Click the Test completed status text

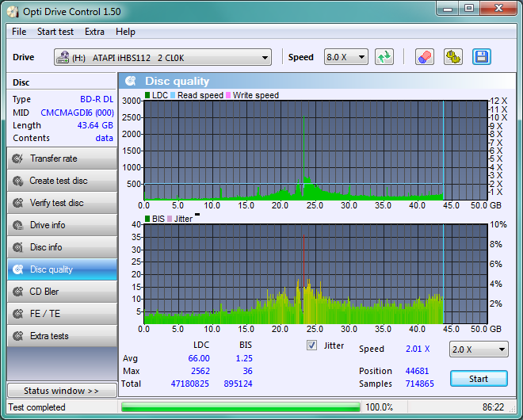pos(36,407)
